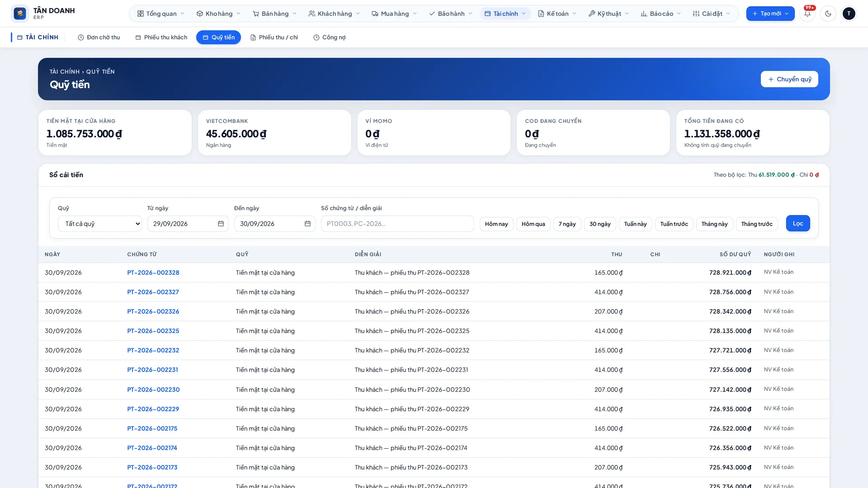Image resolution: width=868 pixels, height=488 pixels.
Task: Open the Báo cáo menu
Action: click(x=660, y=14)
